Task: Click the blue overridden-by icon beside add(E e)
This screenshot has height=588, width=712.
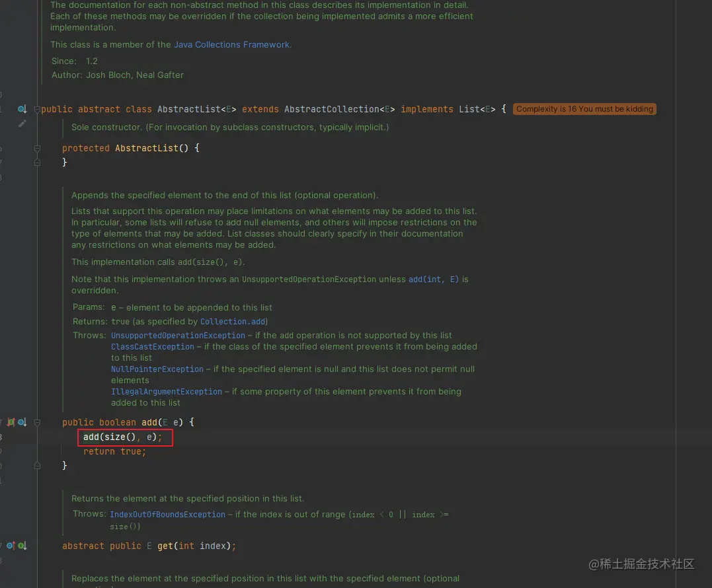Action: 22,422
